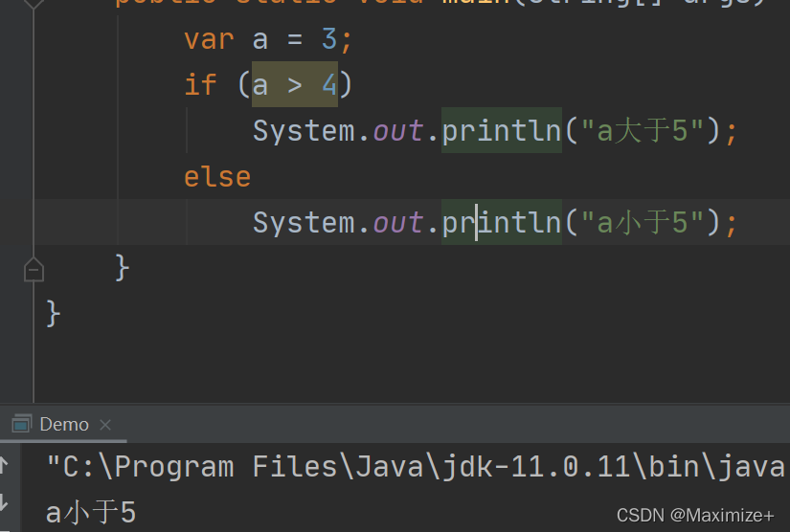Click the highlighted condition 'a > 4'
Screen dimensions: 790x532
click(x=295, y=84)
